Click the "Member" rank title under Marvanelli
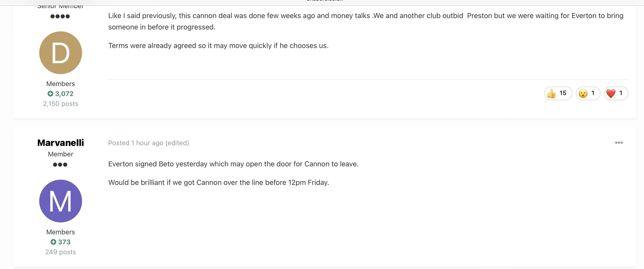Image resolution: width=644 pixels, height=269 pixels. click(x=60, y=154)
